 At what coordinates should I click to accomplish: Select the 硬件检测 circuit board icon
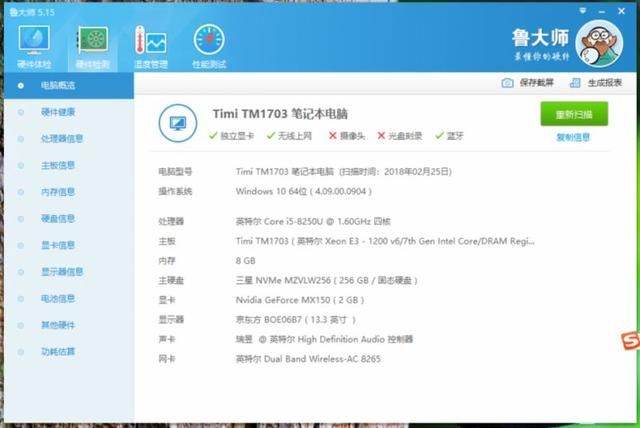click(93, 40)
